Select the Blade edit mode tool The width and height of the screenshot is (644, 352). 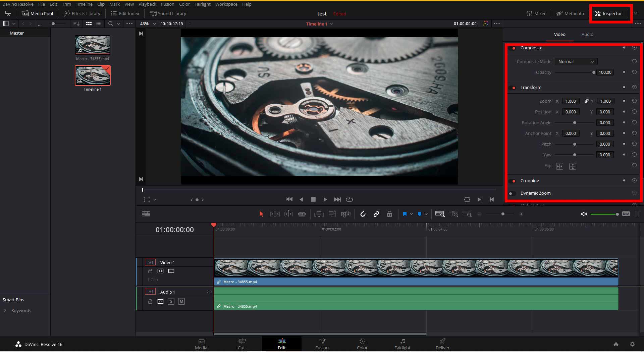point(302,214)
